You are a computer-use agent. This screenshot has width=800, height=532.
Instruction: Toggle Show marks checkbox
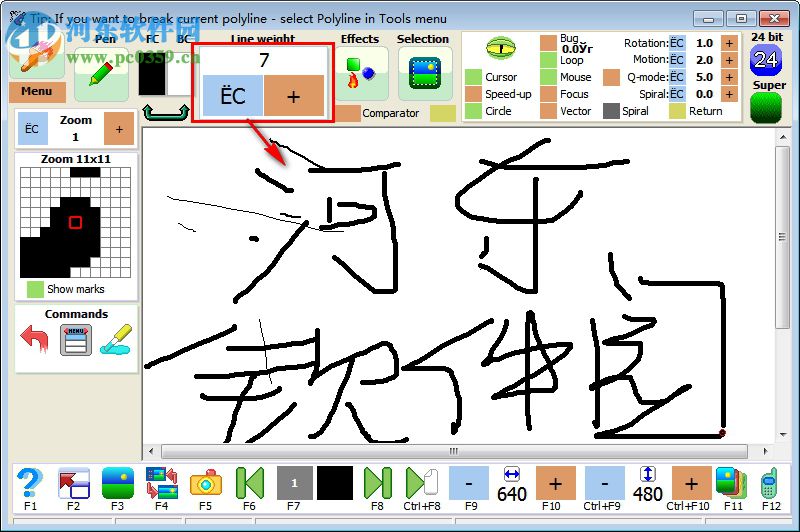click(35, 289)
